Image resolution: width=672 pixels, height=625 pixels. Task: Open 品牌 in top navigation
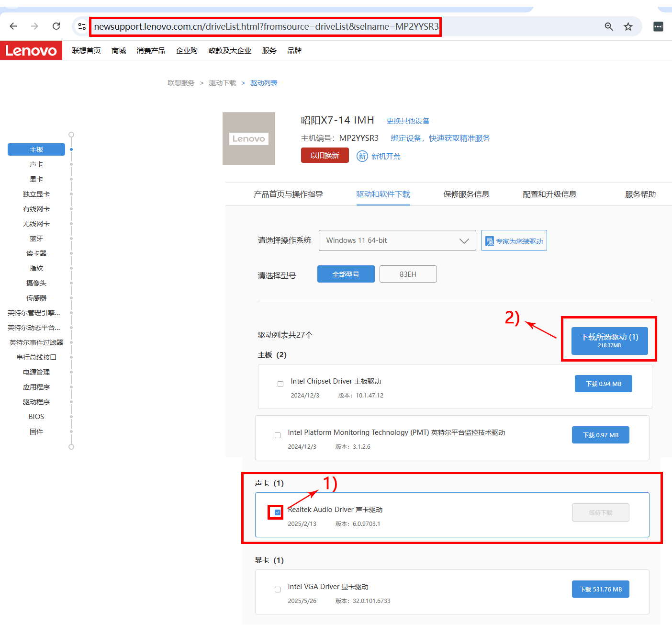(294, 50)
